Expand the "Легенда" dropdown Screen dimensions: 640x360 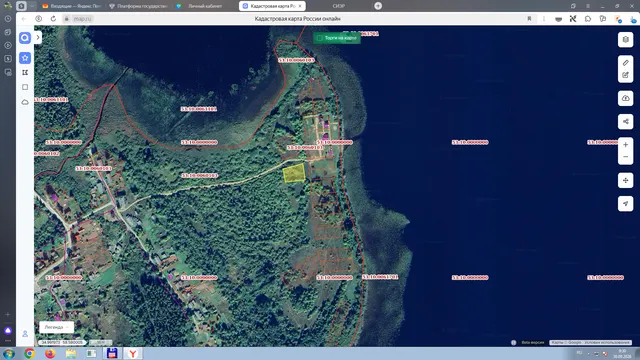point(56,327)
